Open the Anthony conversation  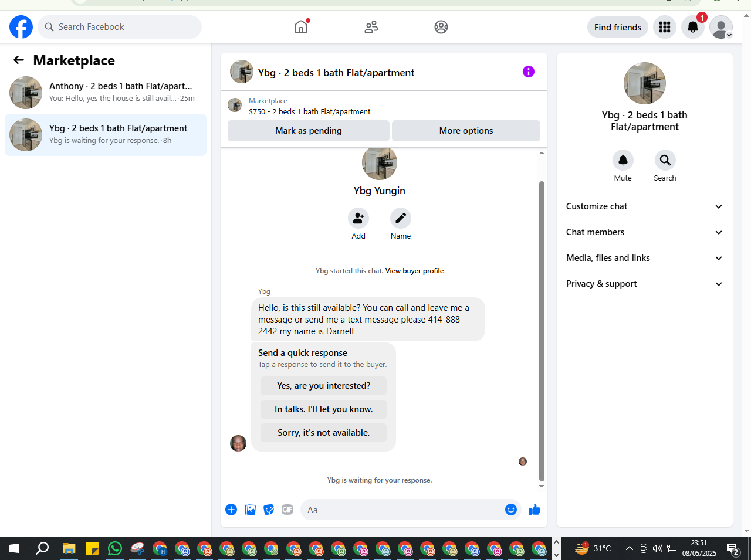106,93
